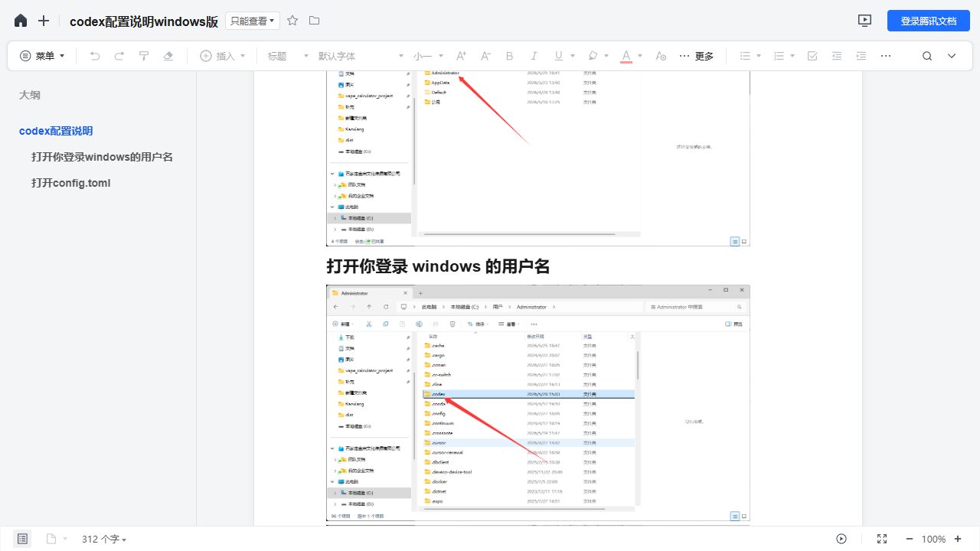Apply the red font color
Viewport: 980px width, 551px height.
coord(626,56)
